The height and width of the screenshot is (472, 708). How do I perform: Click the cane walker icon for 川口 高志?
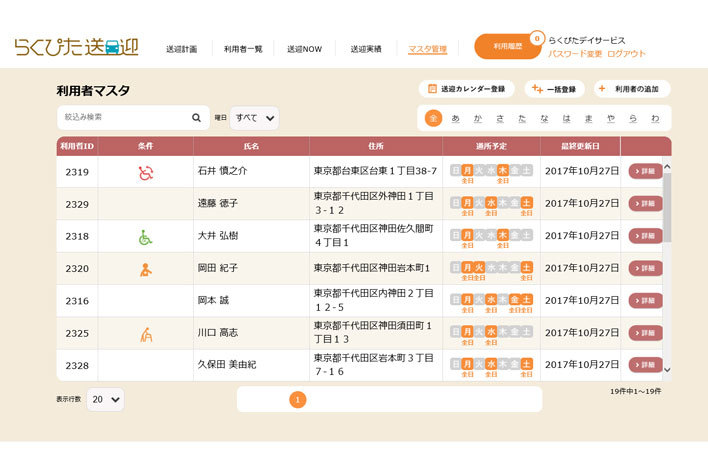tap(146, 334)
